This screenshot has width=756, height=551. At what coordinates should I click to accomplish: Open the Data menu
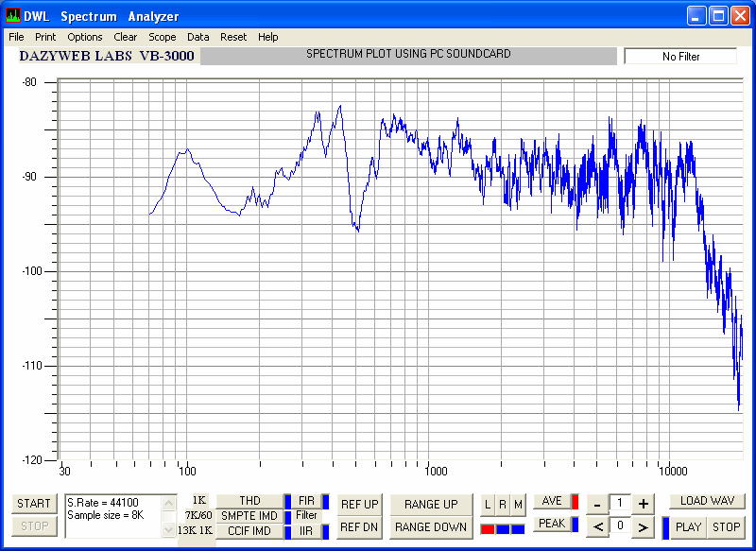point(198,37)
